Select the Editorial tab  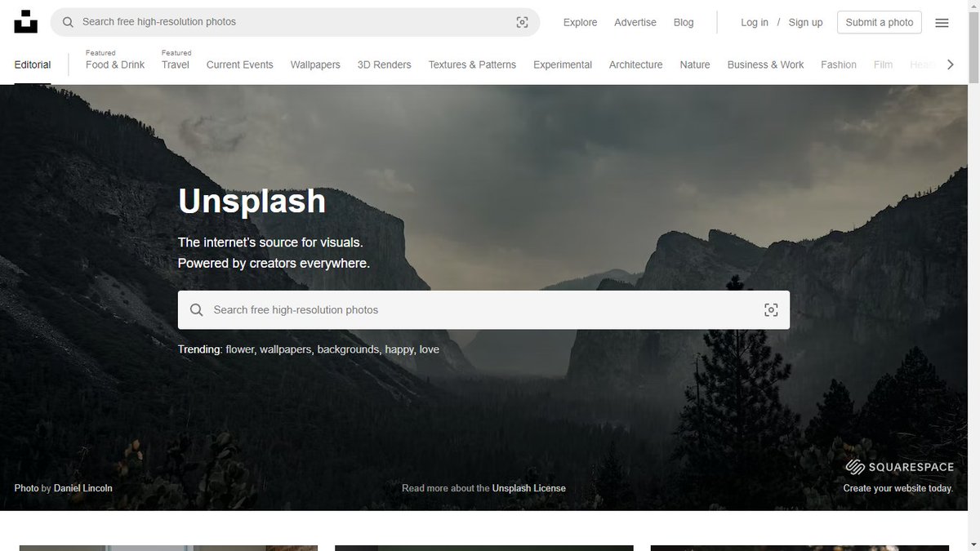tap(33, 64)
